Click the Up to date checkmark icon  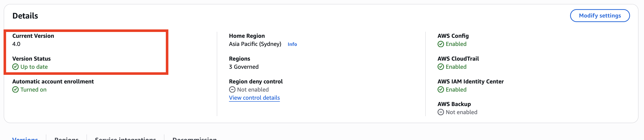[x=15, y=67]
